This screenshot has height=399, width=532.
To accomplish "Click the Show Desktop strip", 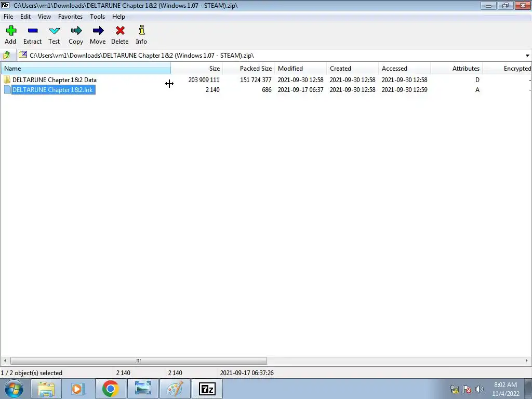I will [528, 389].
